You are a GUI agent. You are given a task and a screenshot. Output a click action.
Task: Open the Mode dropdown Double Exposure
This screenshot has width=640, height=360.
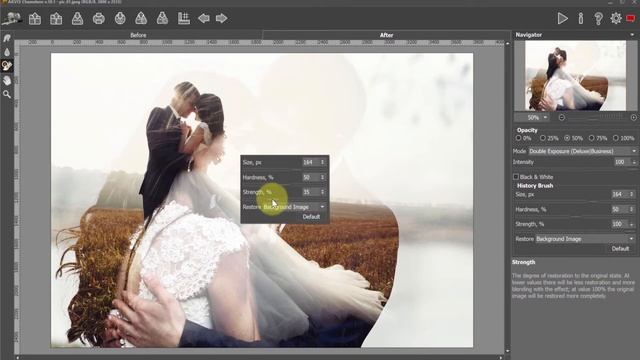[x=582, y=151]
